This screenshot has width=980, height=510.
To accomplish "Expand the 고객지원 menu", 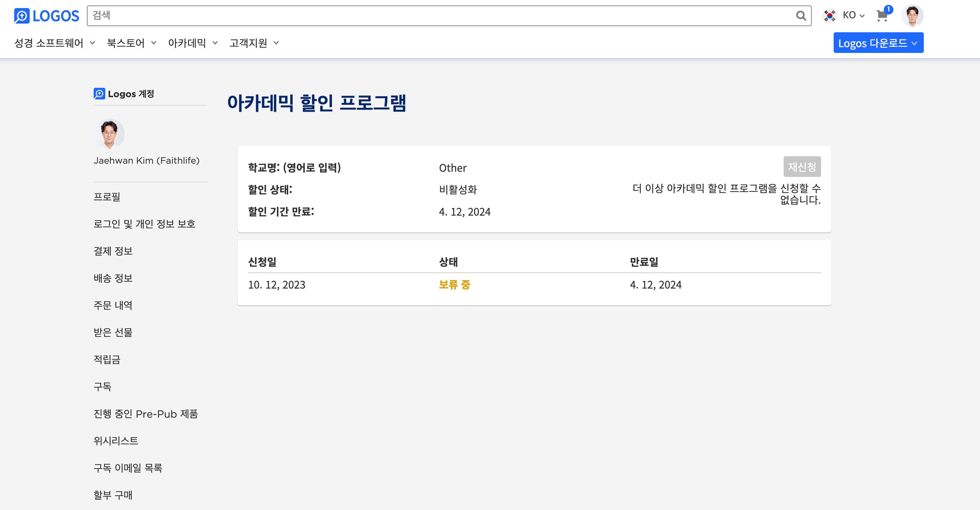I will tap(254, 43).
